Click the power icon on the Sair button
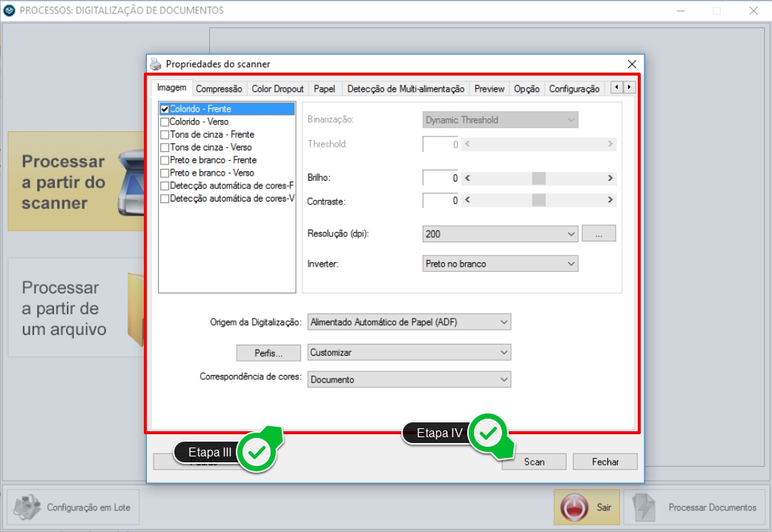This screenshot has height=532, width=772. pyautogui.click(x=574, y=508)
